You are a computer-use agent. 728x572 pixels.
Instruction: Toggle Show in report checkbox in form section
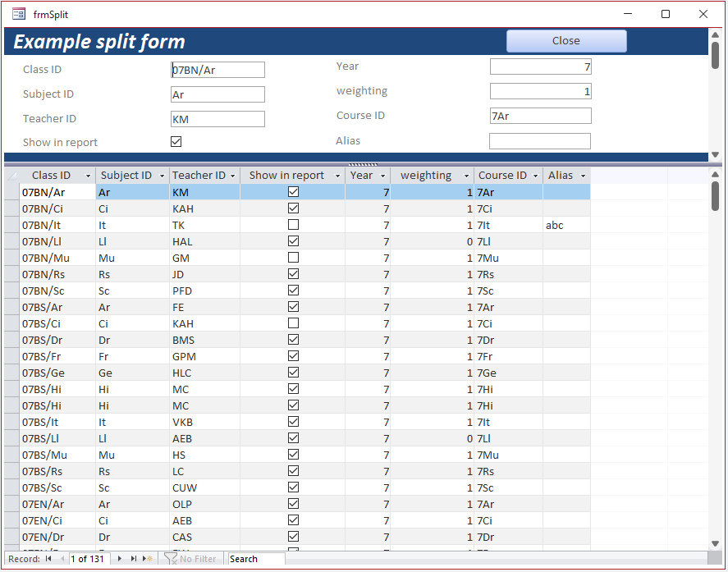pyautogui.click(x=176, y=142)
